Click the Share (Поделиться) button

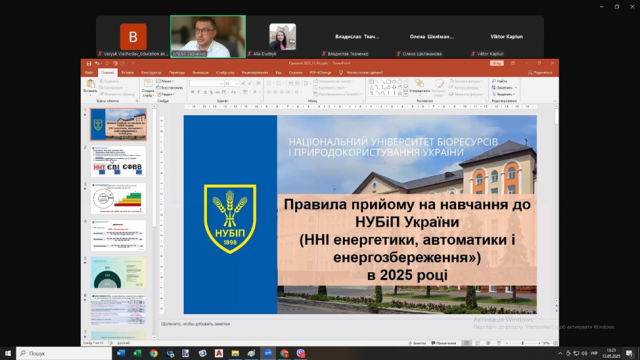click(540, 73)
